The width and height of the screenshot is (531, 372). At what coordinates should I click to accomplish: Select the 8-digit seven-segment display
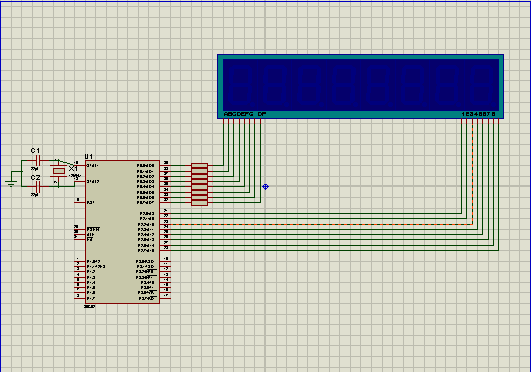360,86
